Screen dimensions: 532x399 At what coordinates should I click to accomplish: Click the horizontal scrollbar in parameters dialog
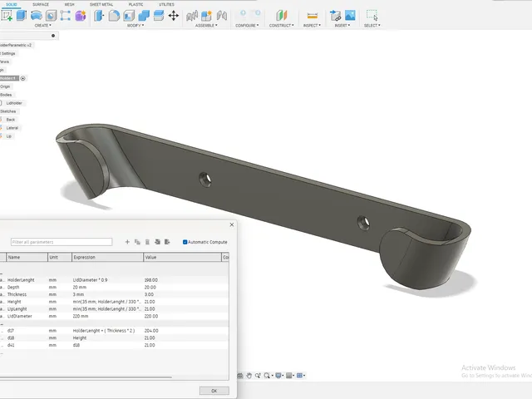click(86, 377)
